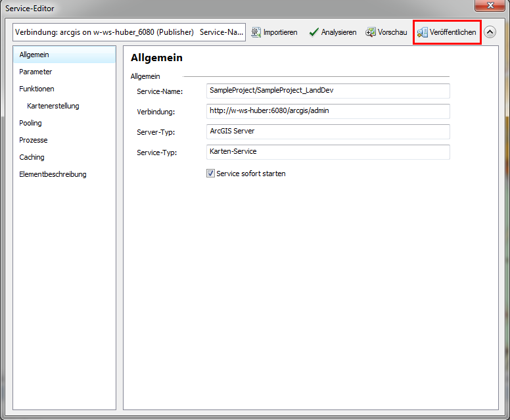510x420 pixels.
Task: Go to the Pooling settings
Action: pos(30,123)
